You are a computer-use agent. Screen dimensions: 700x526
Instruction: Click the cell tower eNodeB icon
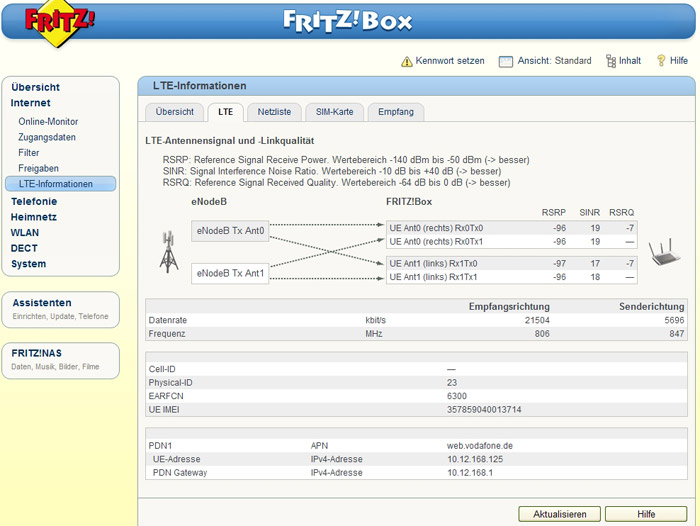click(x=169, y=252)
